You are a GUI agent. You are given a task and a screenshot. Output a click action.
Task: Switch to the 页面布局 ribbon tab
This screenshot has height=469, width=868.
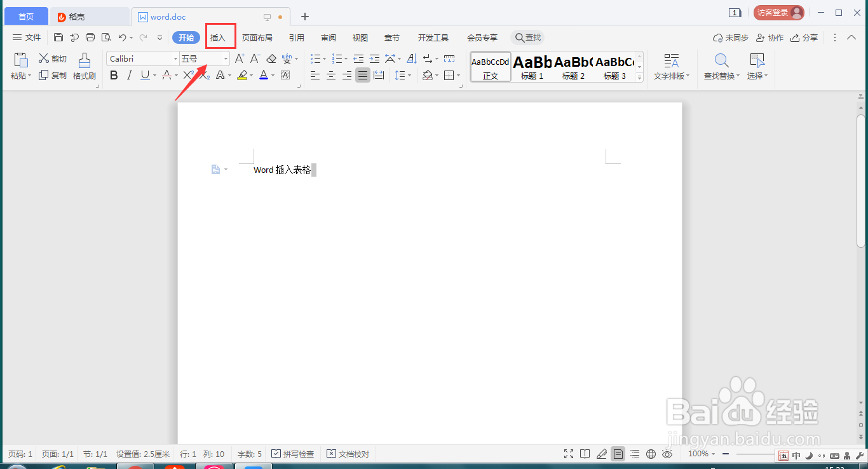tap(258, 37)
